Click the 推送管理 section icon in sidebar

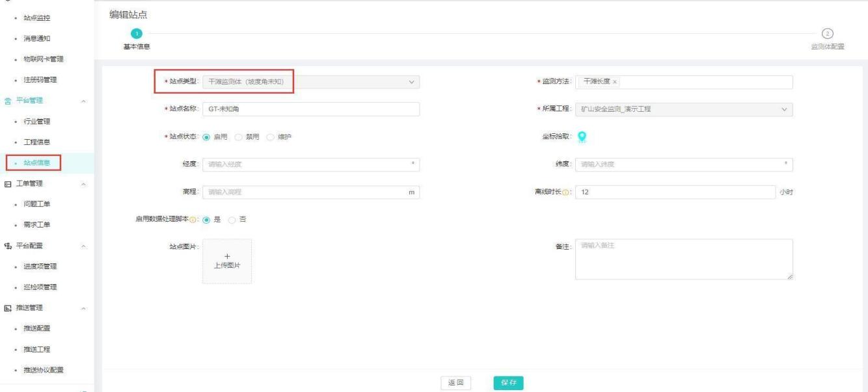[8, 307]
